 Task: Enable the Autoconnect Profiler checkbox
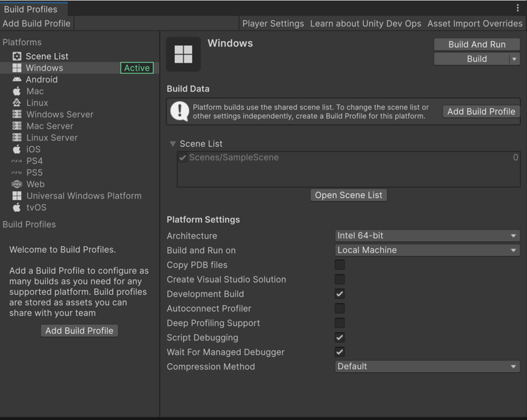click(x=340, y=308)
